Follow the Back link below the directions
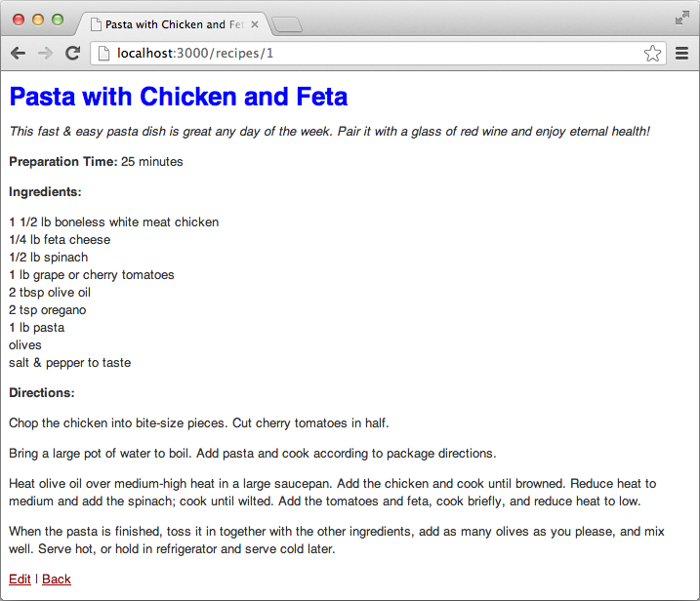The width and height of the screenshot is (700, 601). point(57,579)
